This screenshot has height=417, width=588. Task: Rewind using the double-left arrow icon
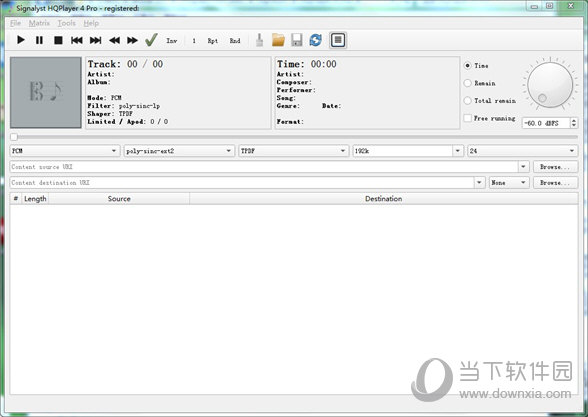click(x=114, y=40)
